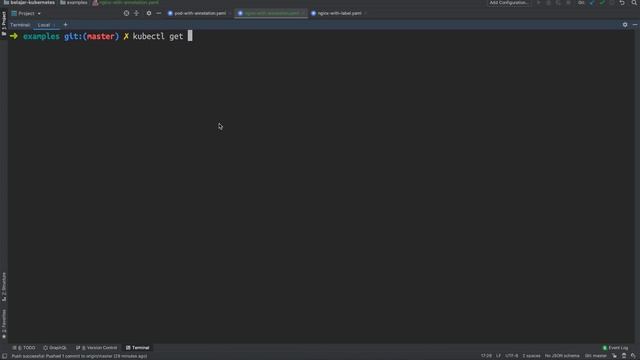Click the Run play icon

coord(539,3)
